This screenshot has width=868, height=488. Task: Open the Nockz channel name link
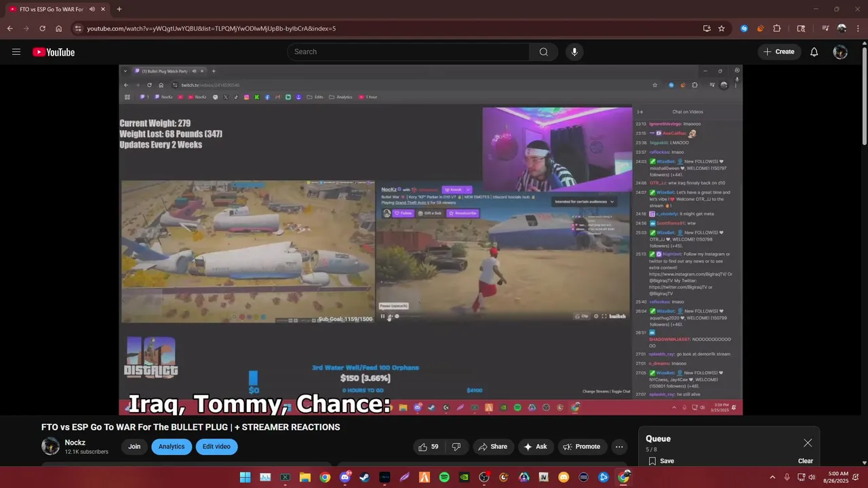75,443
